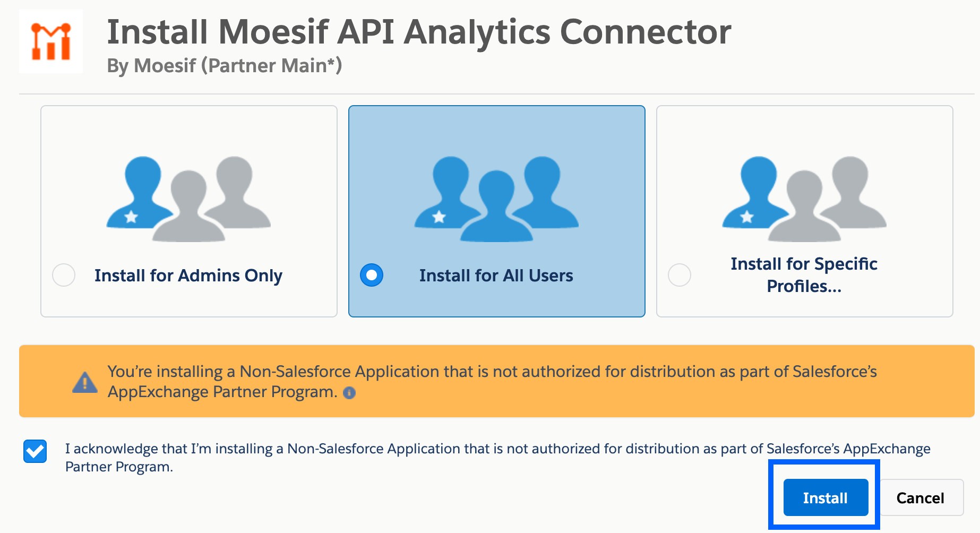This screenshot has height=533, width=980.
Task: Select the Install for All Users radio button
Action: 372,275
